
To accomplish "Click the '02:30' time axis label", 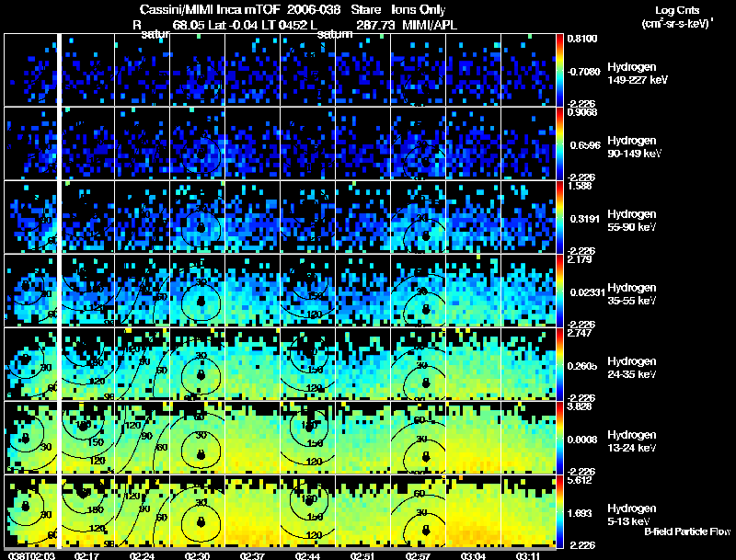I will [x=197, y=555].
